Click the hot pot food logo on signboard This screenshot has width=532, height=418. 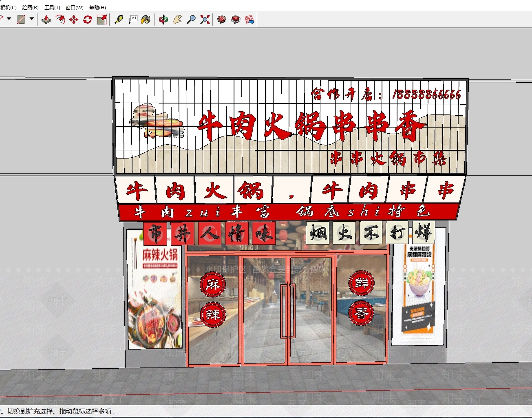click(156, 121)
